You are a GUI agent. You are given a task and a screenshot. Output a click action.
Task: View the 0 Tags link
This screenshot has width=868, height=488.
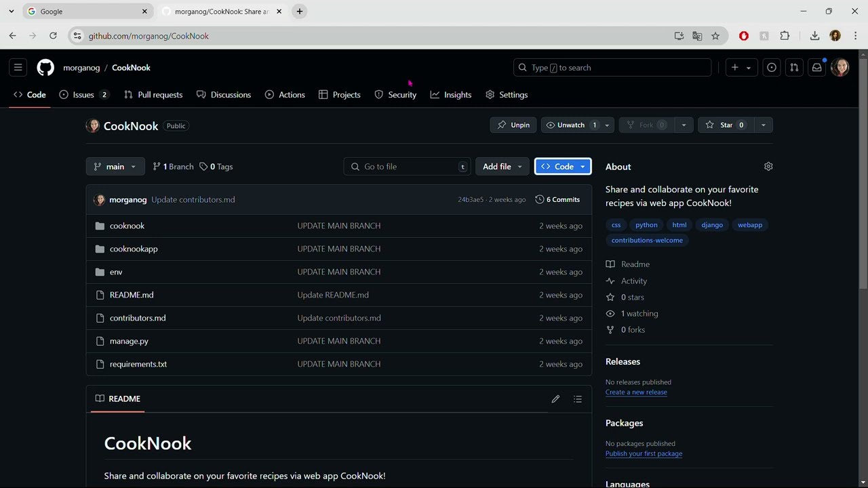pyautogui.click(x=216, y=167)
